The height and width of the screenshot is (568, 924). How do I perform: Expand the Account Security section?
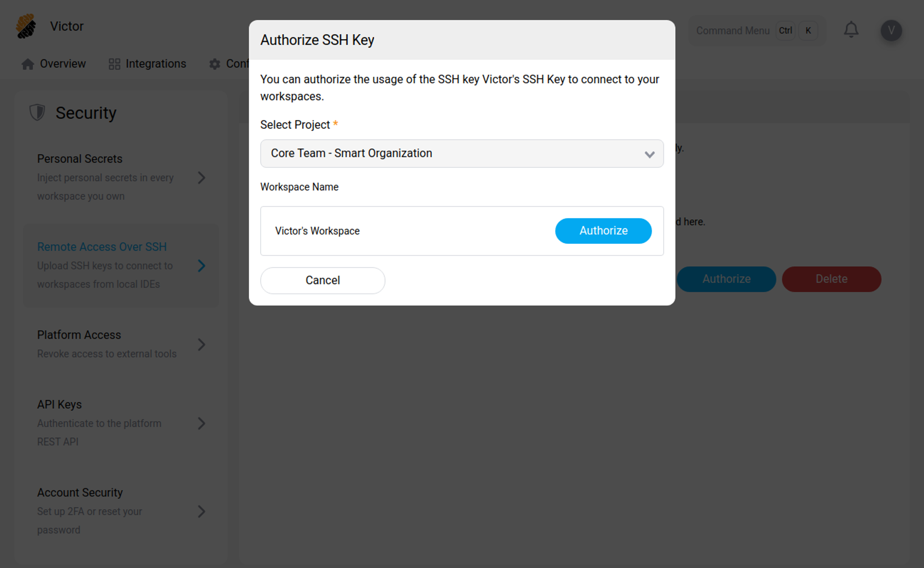click(x=202, y=512)
